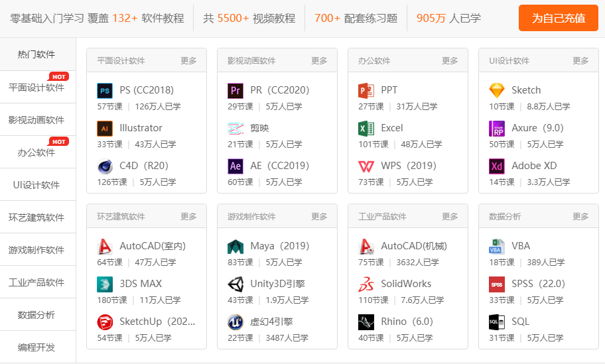Click 更多 in 办公软件 card header
The image size is (605, 364).
[x=450, y=60]
